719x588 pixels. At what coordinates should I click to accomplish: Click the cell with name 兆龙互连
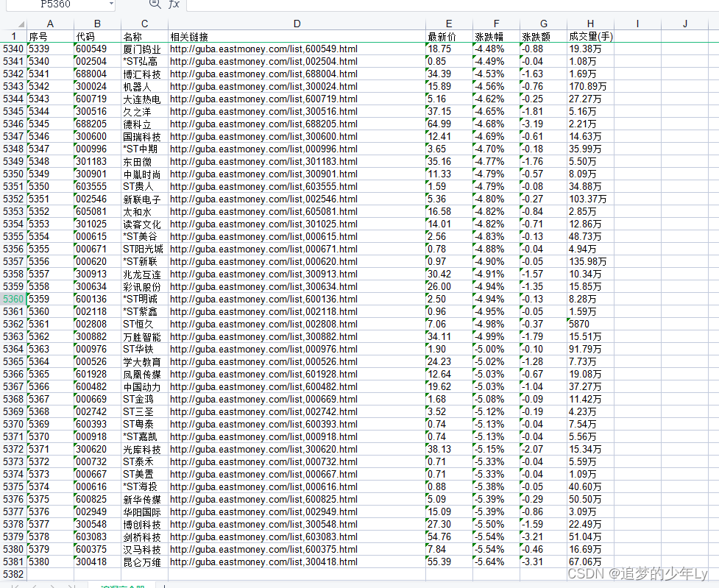tap(144, 274)
